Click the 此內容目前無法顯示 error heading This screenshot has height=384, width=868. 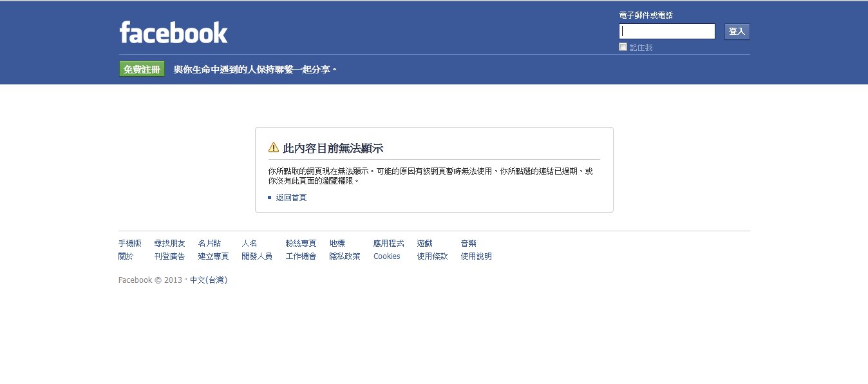(x=333, y=148)
